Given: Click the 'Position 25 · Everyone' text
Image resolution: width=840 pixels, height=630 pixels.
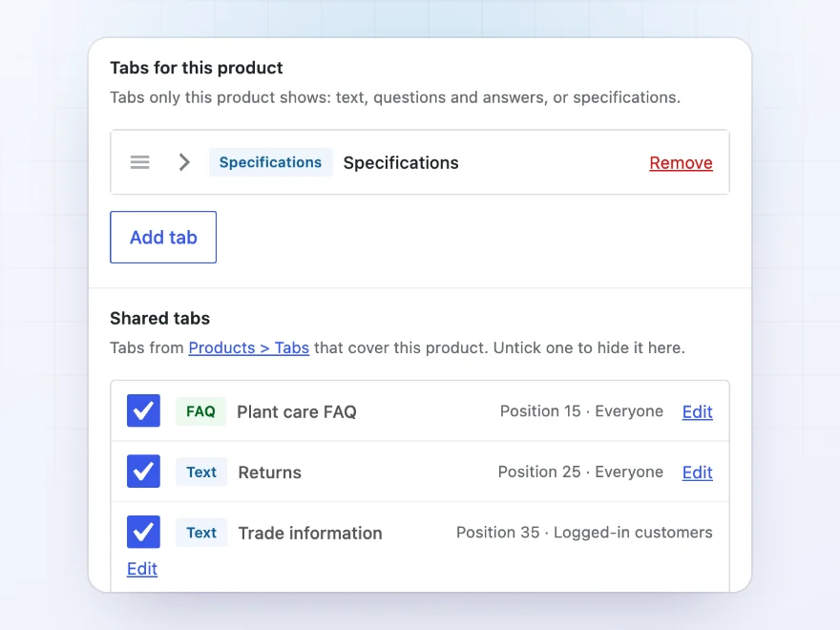Looking at the screenshot, I should (x=580, y=472).
